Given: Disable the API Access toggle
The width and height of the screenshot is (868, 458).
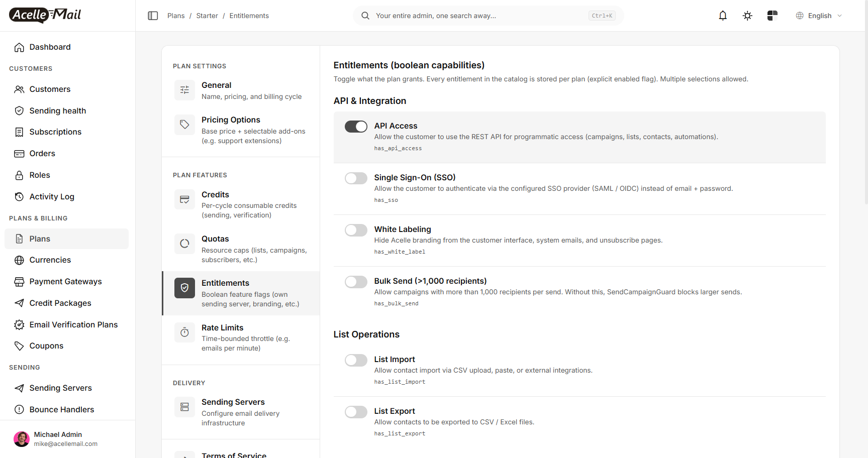Looking at the screenshot, I should (356, 127).
